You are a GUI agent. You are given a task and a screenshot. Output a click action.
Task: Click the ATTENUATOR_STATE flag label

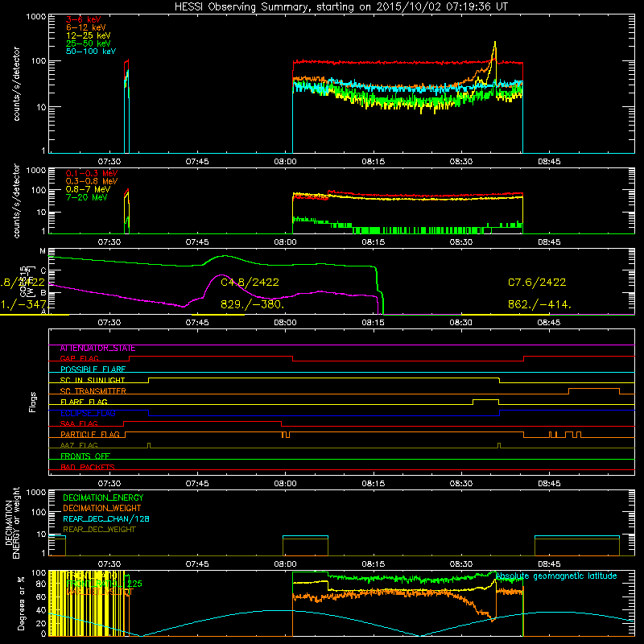[97, 349]
